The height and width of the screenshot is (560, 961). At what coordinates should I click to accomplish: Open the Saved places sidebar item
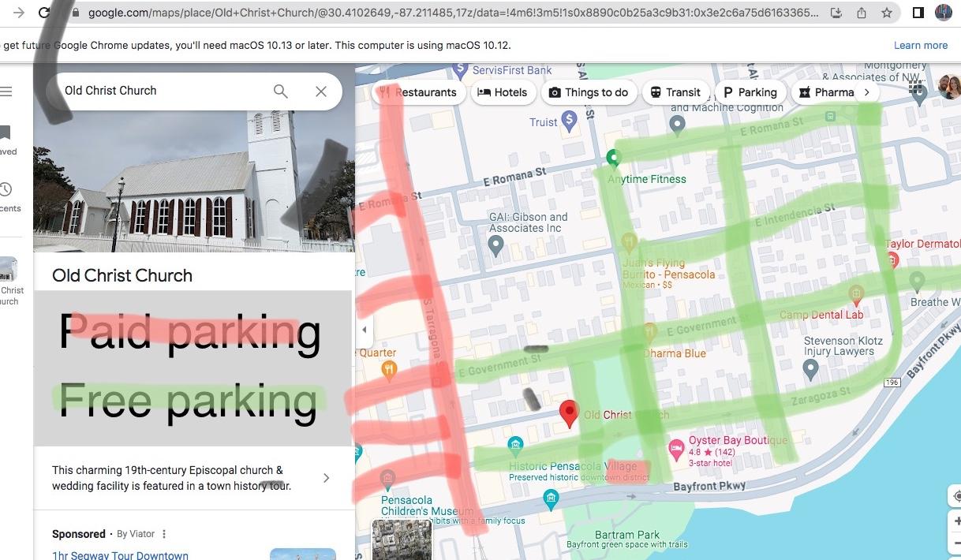point(7,140)
